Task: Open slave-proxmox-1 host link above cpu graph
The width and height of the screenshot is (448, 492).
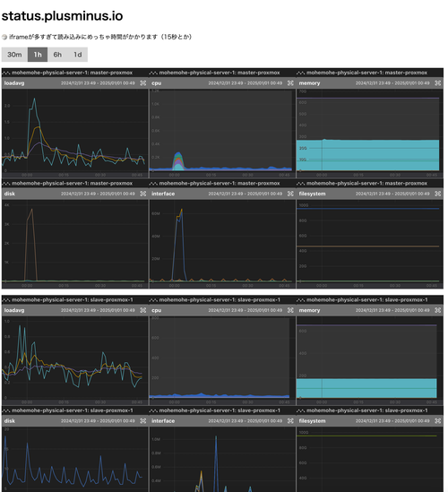Action: point(220,300)
